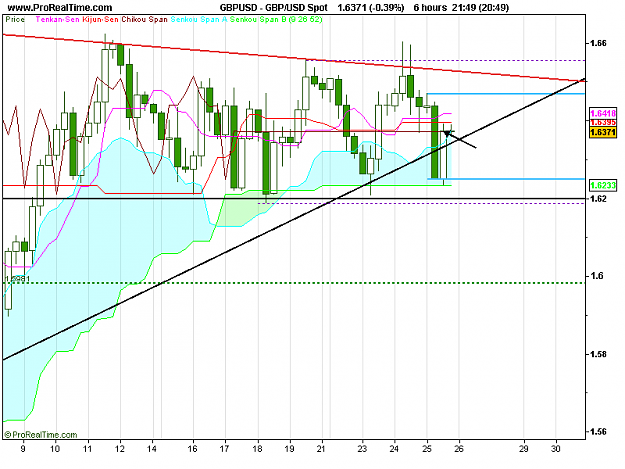Select the Chikou Span legend label
Image resolution: width=625 pixels, height=469 pixels.
[x=144, y=19]
